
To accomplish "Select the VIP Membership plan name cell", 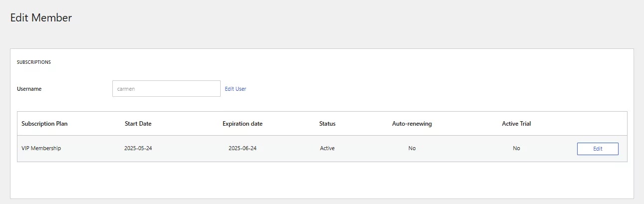I will pyautogui.click(x=41, y=148).
